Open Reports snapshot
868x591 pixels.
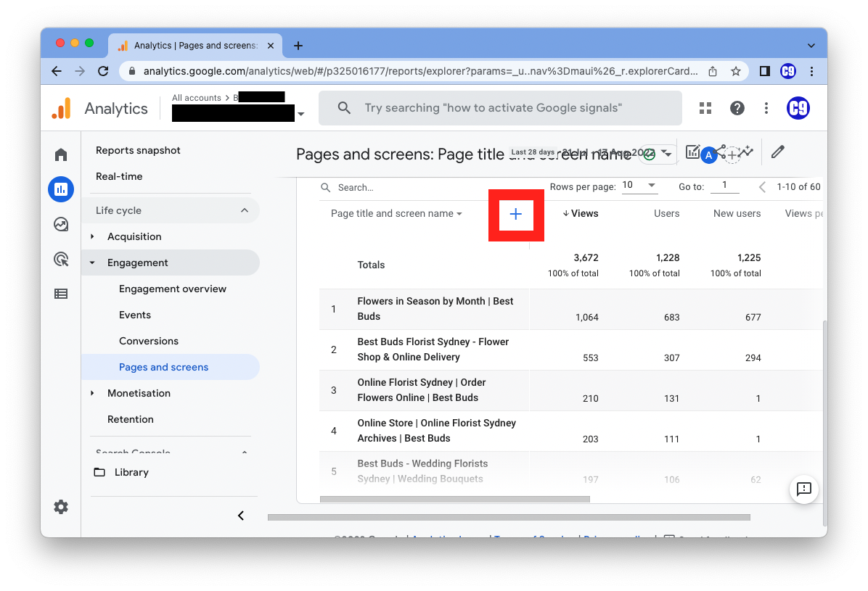click(138, 150)
